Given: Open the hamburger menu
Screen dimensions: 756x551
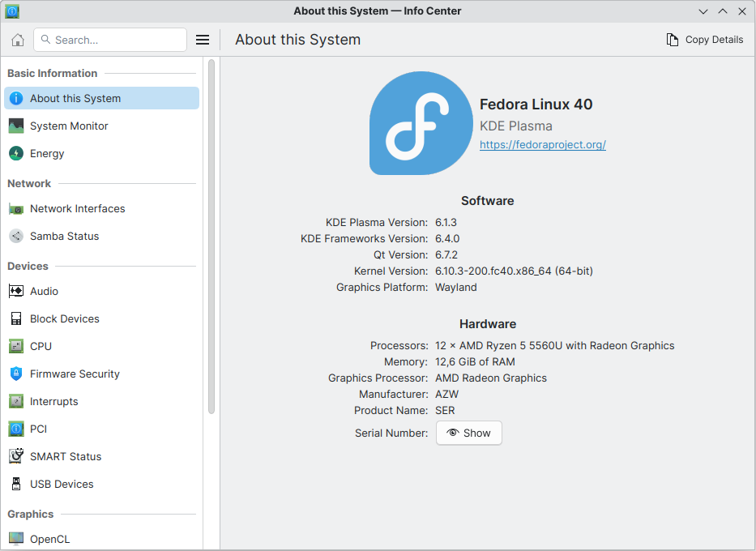Looking at the screenshot, I should pos(203,40).
